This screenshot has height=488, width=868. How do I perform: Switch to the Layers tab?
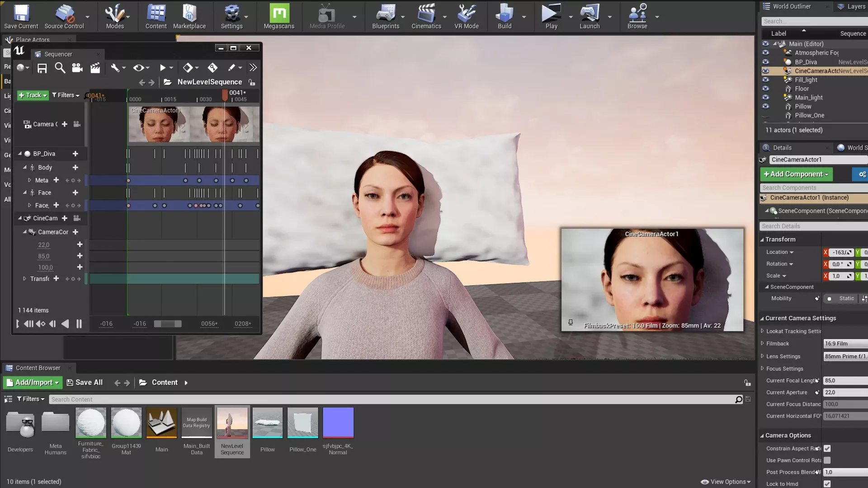851,6
